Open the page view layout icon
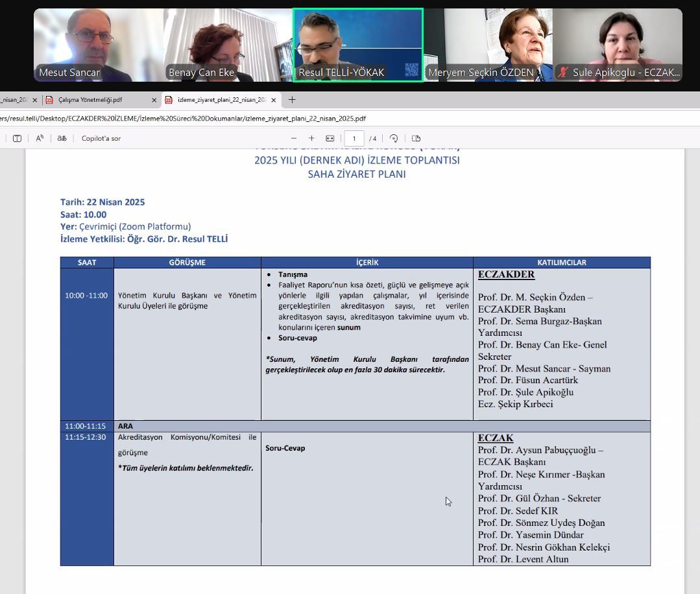Viewport: 700px width, 594px height. click(416, 138)
